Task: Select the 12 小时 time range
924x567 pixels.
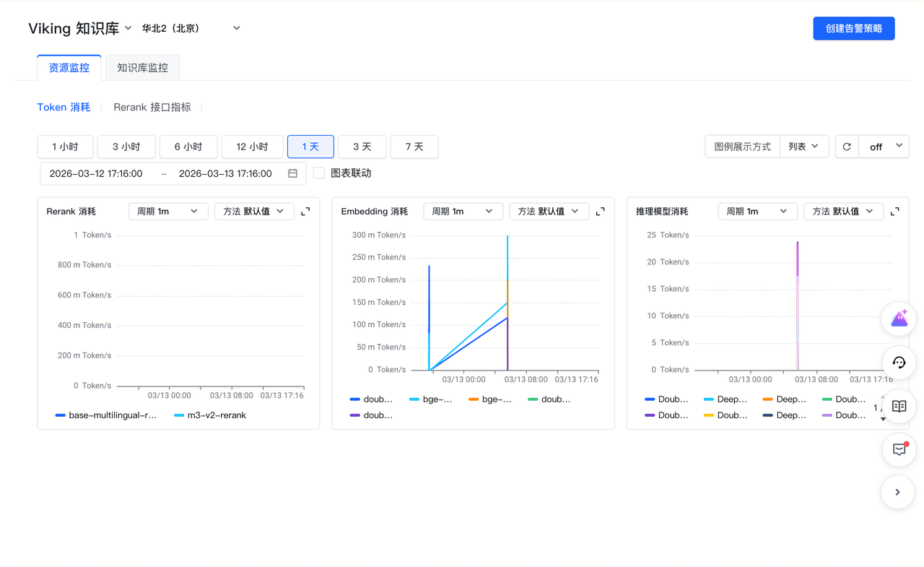Action: [x=252, y=147]
